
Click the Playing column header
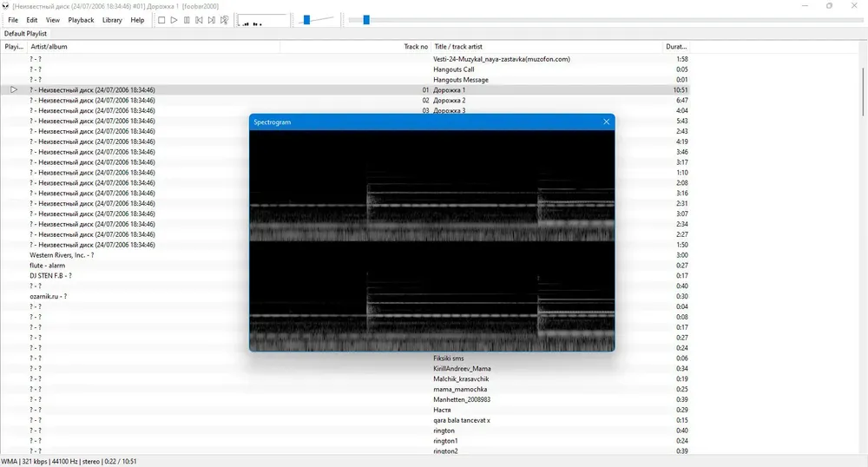14,47
